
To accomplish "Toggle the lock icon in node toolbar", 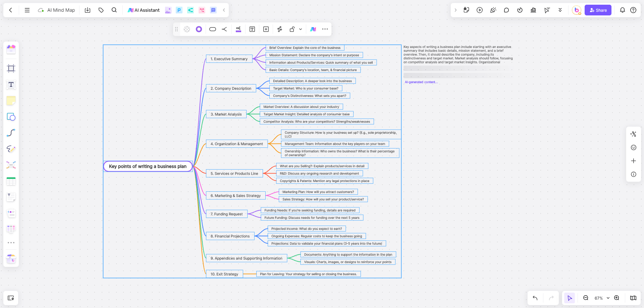I will click(292, 29).
